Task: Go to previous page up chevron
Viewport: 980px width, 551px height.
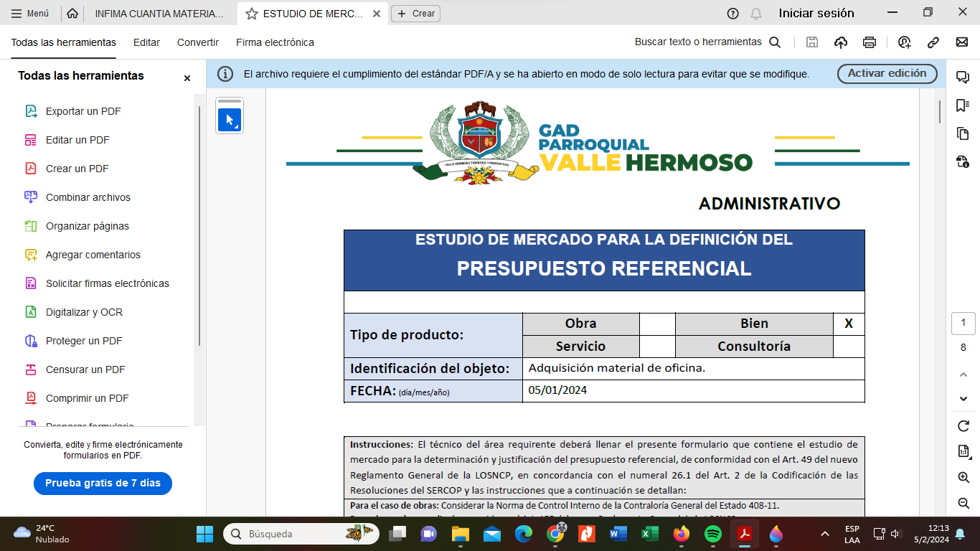Action: tap(963, 375)
